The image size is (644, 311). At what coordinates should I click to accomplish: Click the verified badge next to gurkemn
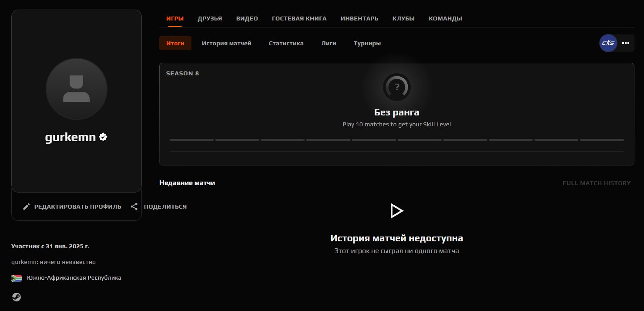click(x=103, y=137)
